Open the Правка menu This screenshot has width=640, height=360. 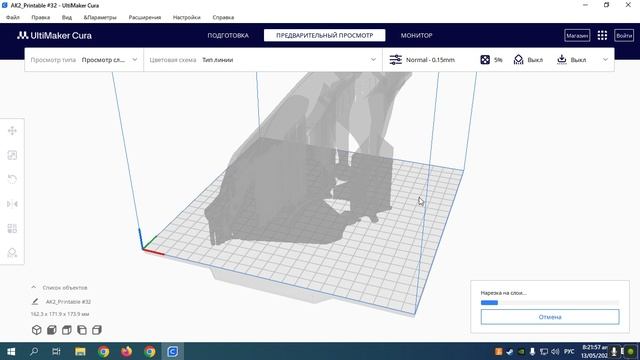41,18
